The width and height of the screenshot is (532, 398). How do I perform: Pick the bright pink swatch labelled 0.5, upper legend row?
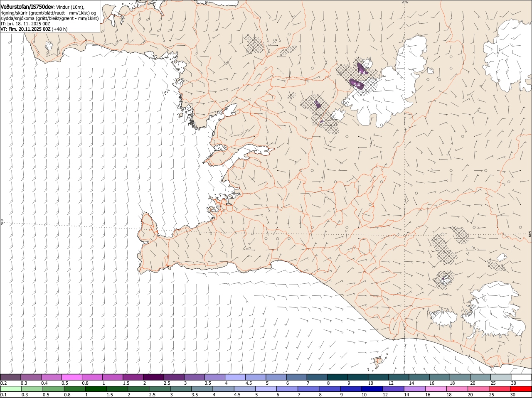[x=71, y=377]
